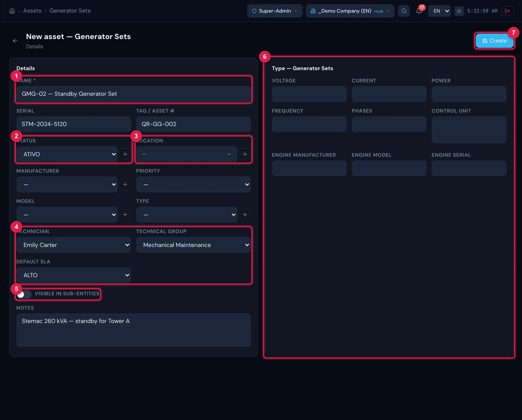Click the Create button
The width and height of the screenshot is (522, 420).
[494, 41]
